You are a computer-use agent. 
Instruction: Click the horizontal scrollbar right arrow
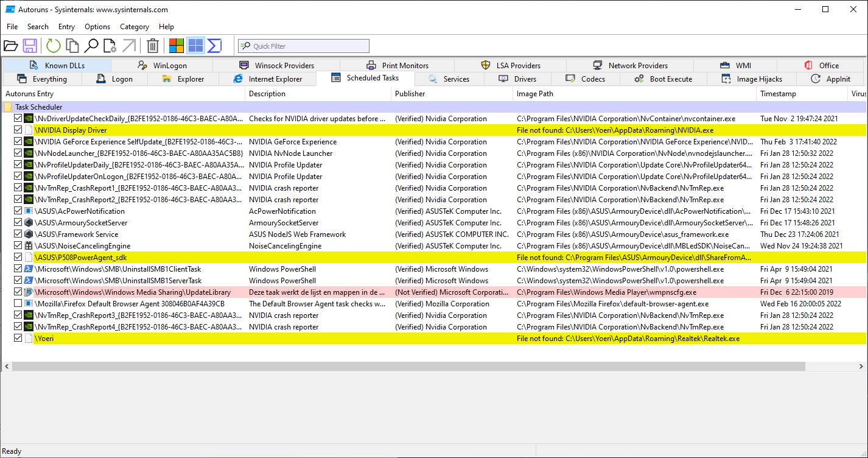pos(861,366)
